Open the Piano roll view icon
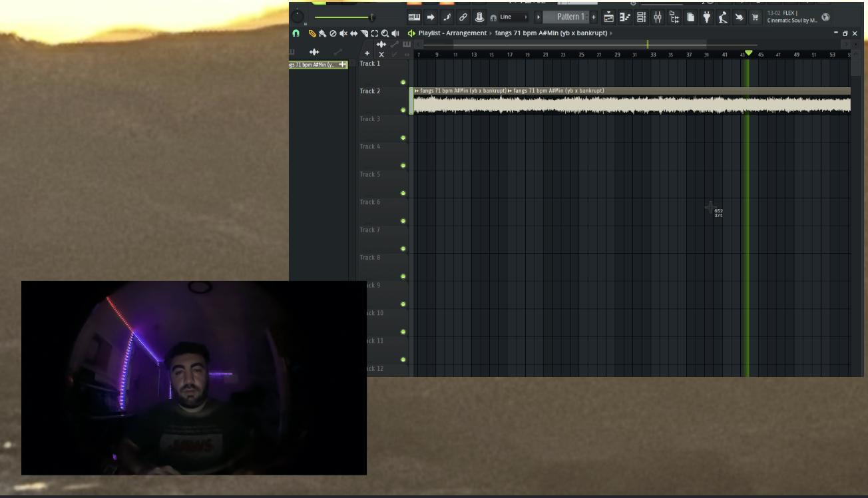The width and height of the screenshot is (868, 498). 625,17
